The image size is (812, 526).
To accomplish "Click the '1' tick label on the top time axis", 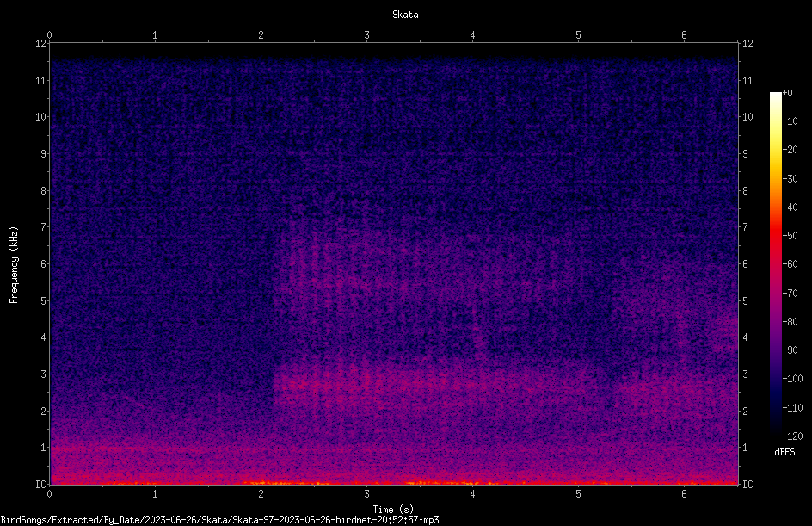I will (155, 35).
